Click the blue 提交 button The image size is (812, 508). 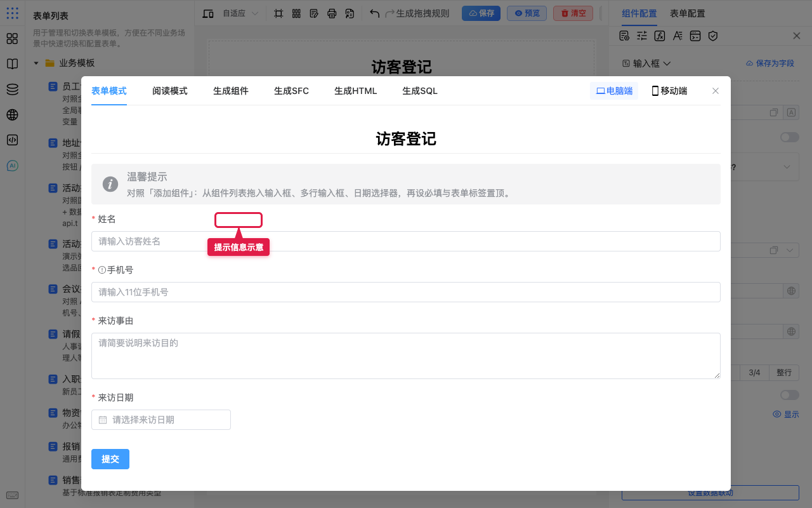pos(110,459)
